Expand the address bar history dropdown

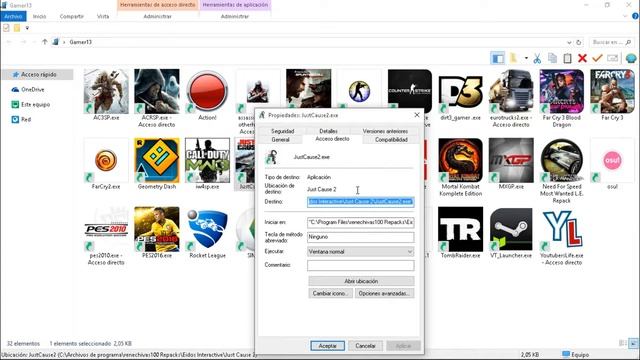point(569,42)
